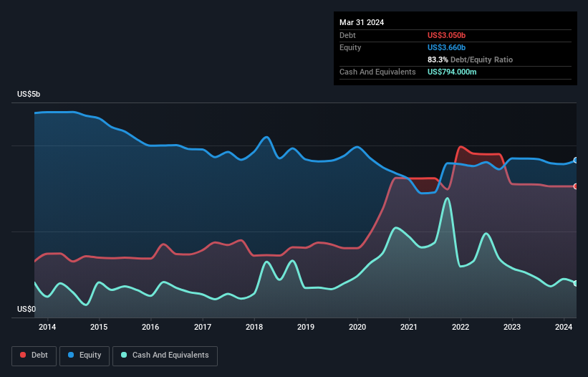Click the US$794.000m cash value
588x377 pixels.
452,72
